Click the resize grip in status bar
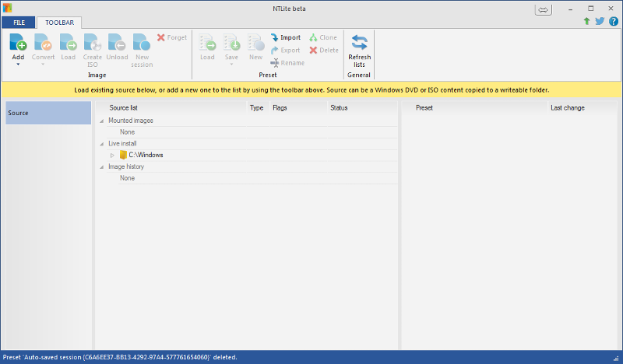The height and width of the screenshot is (364, 623). [616, 359]
